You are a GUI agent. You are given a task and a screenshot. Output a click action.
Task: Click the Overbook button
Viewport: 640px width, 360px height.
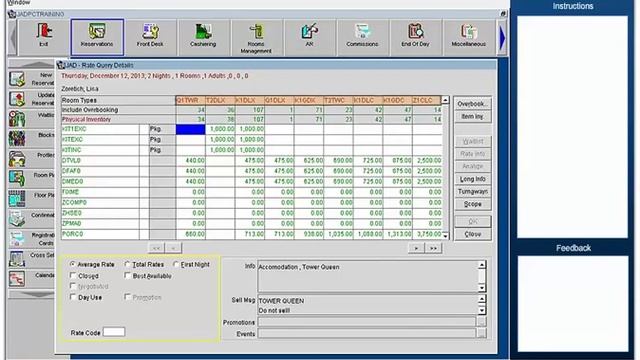[472, 104]
